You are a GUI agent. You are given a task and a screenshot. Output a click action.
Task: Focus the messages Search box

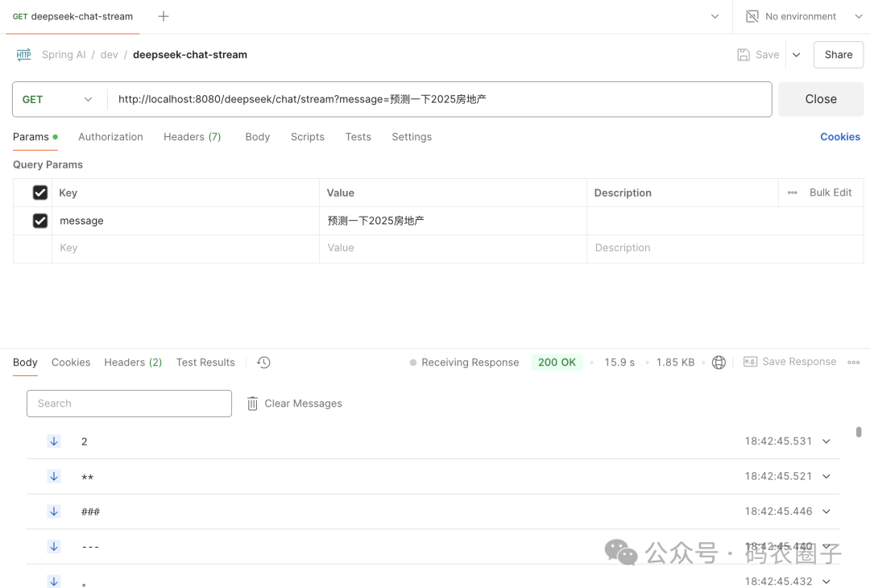(129, 404)
